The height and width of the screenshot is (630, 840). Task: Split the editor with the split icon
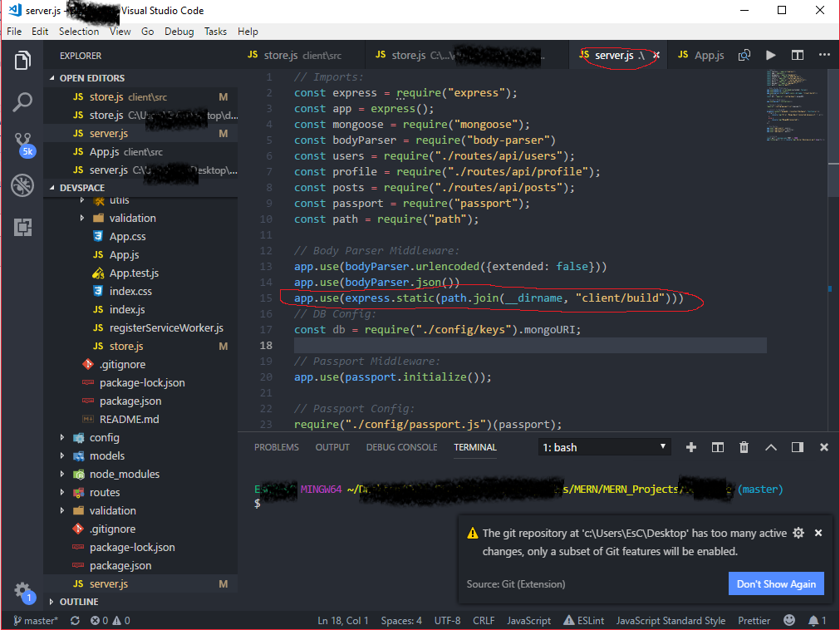(x=797, y=55)
